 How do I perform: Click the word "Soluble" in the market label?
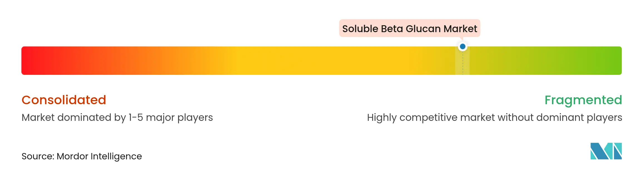click(360, 29)
